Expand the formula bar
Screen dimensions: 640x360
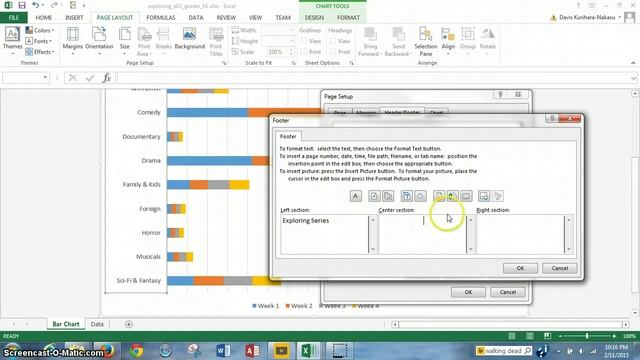tap(633, 78)
